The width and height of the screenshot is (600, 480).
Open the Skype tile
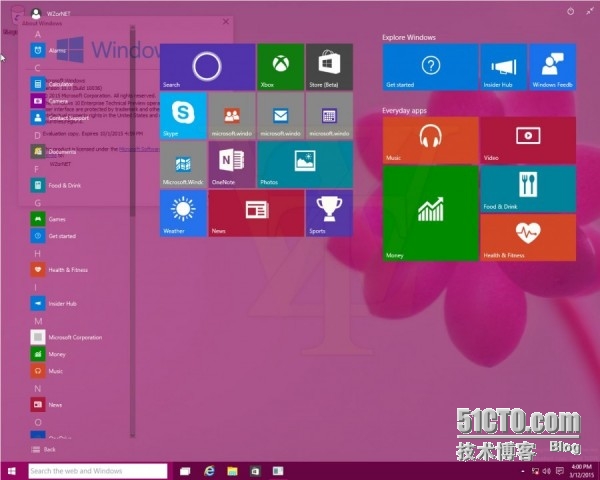click(183, 116)
